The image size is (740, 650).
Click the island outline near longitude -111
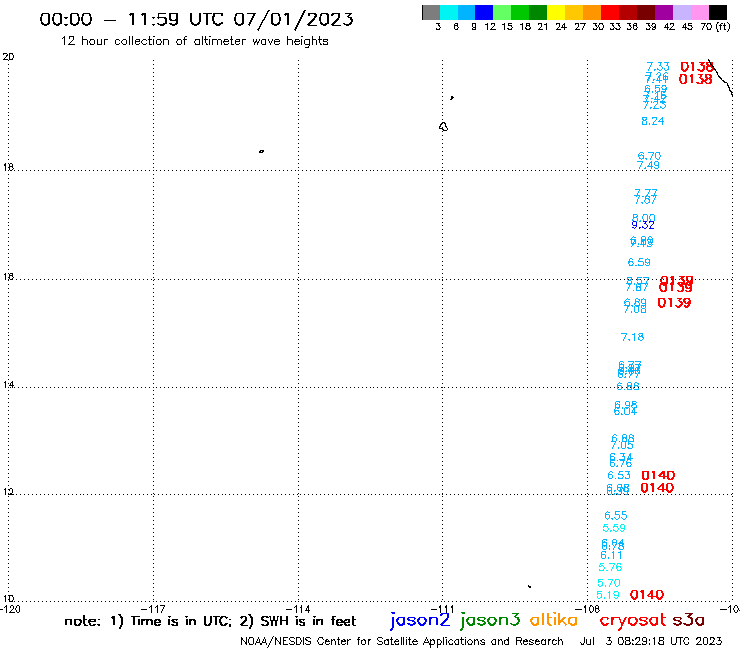(443, 127)
